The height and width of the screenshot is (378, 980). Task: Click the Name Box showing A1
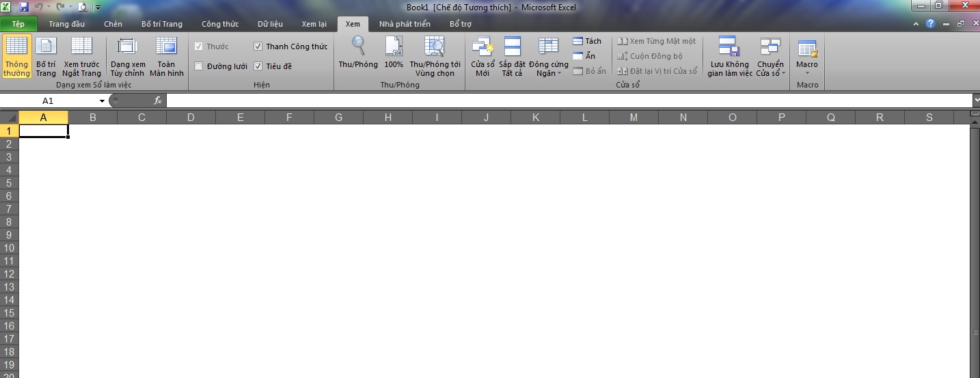[48, 100]
